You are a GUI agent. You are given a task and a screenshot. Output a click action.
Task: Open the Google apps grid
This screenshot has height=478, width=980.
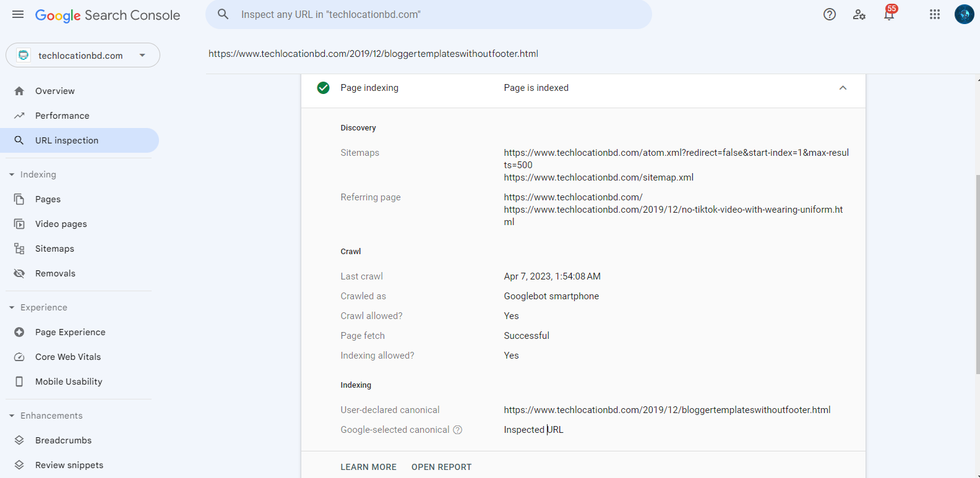pyautogui.click(x=935, y=14)
